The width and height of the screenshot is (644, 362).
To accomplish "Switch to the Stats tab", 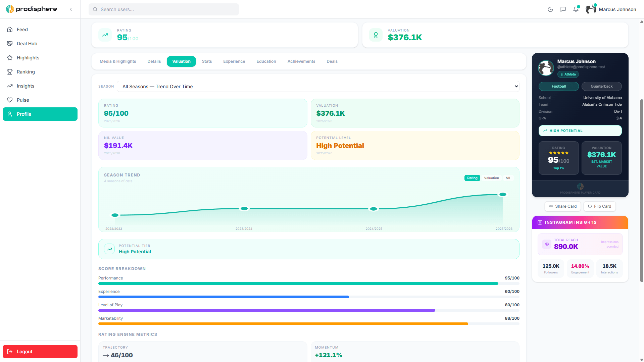I will 207,61.
